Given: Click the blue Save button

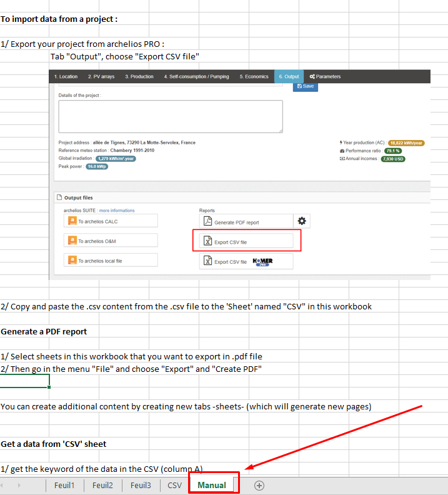Looking at the screenshot, I should point(306,86).
